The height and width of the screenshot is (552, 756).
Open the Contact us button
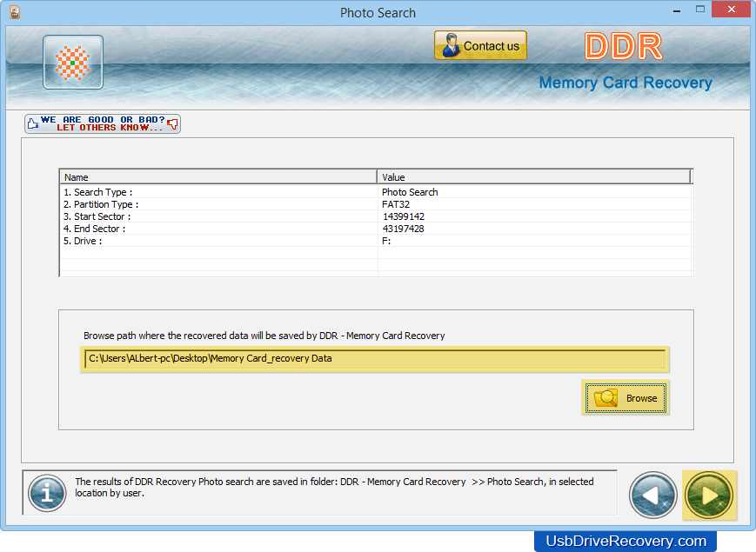(x=480, y=46)
